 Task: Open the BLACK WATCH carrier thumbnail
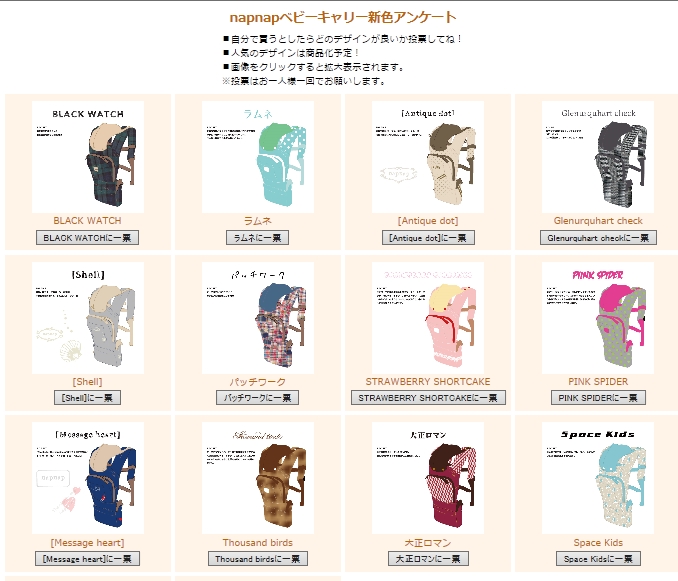pos(88,157)
